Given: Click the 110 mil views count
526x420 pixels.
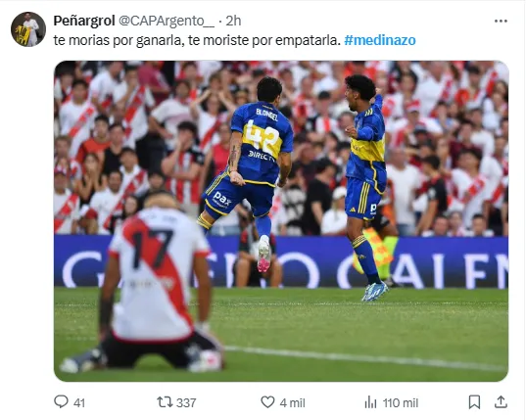Looking at the screenshot, I should (x=401, y=402).
